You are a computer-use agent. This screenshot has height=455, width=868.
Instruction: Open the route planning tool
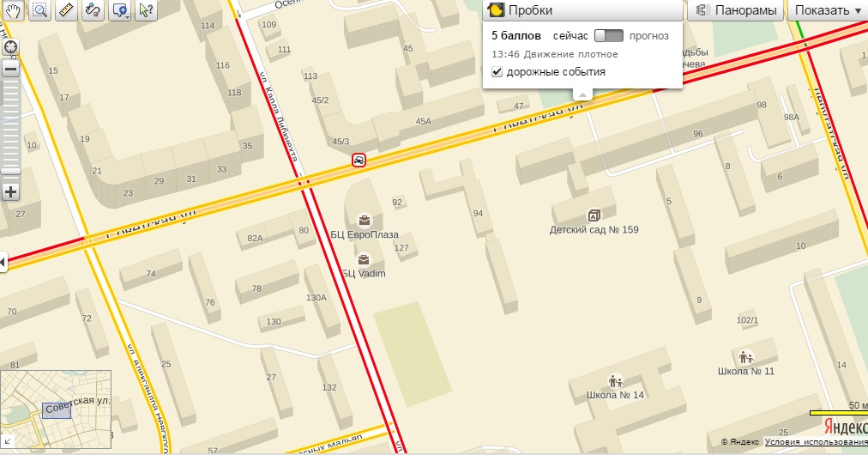93,10
